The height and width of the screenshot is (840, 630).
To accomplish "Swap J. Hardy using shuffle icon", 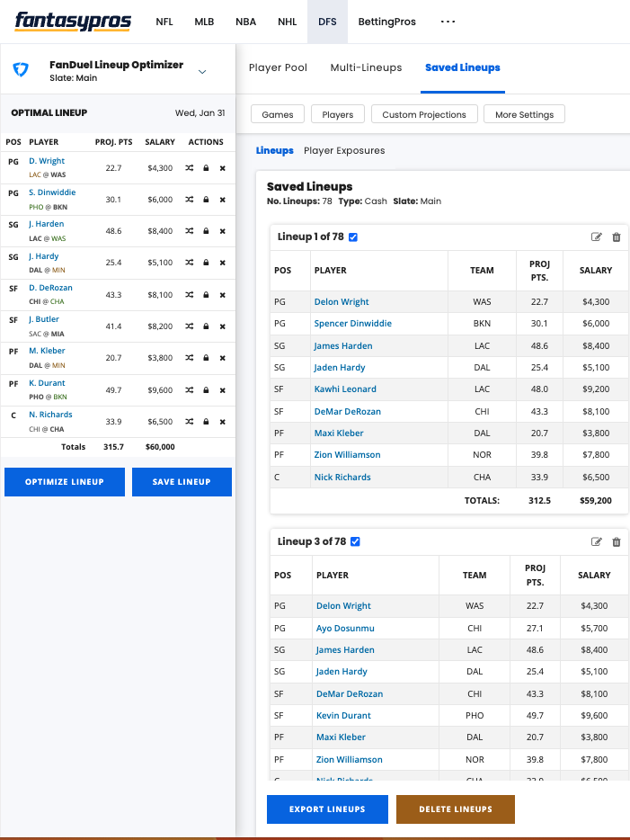I will pyautogui.click(x=190, y=263).
